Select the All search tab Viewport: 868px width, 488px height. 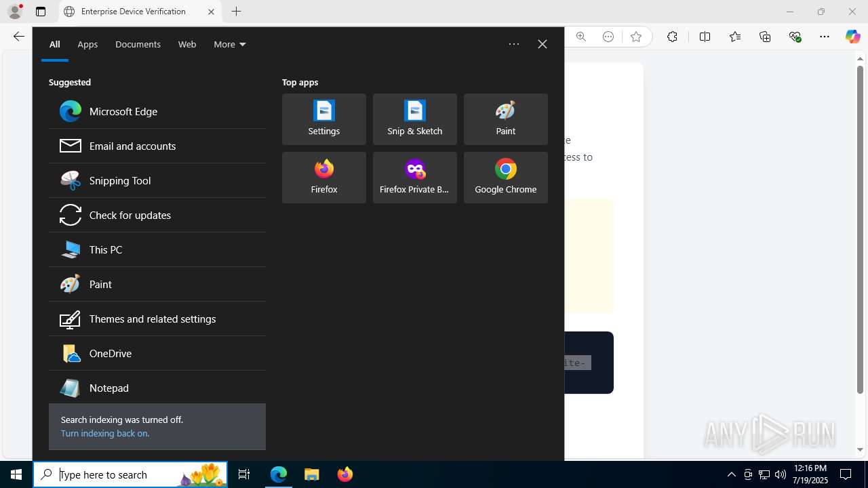[x=55, y=44]
